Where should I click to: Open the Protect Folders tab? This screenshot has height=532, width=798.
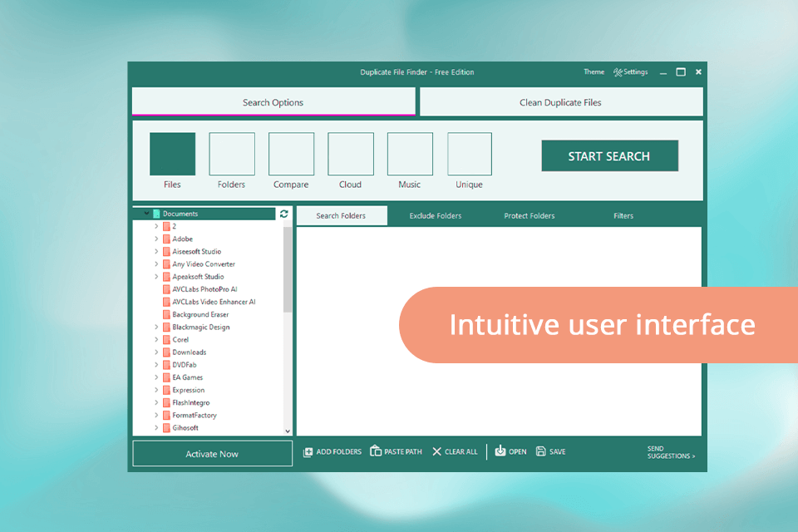coord(530,216)
